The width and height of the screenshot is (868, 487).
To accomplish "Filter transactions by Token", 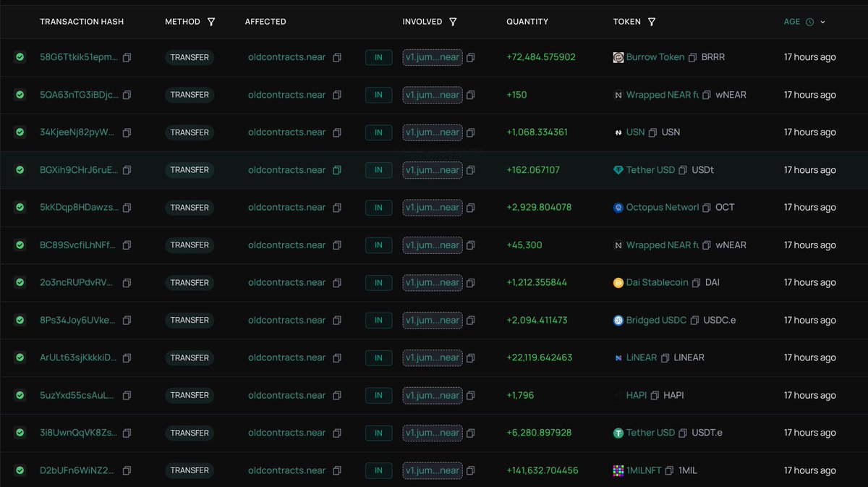I will (652, 22).
